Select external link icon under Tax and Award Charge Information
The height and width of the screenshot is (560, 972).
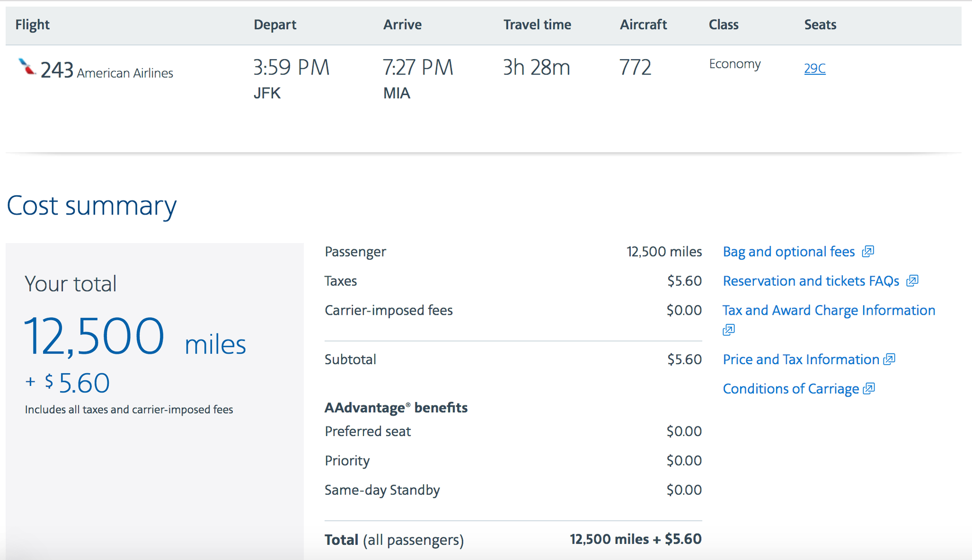tap(728, 329)
